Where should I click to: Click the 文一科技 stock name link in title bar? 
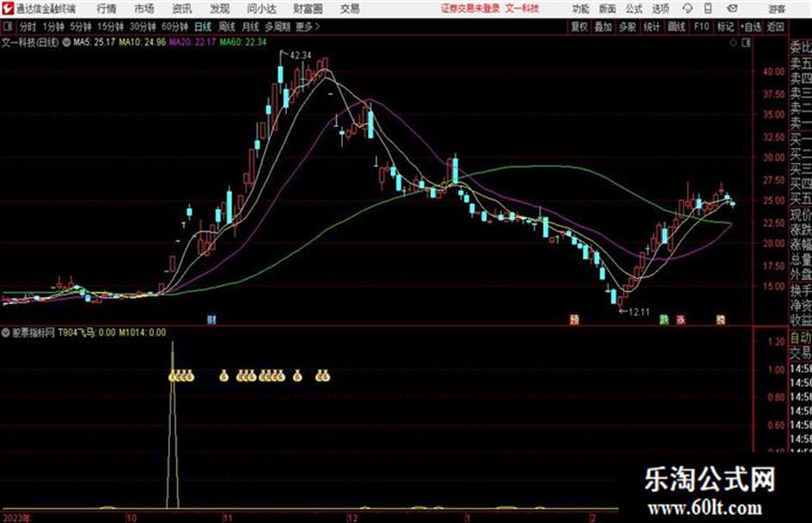522,9
